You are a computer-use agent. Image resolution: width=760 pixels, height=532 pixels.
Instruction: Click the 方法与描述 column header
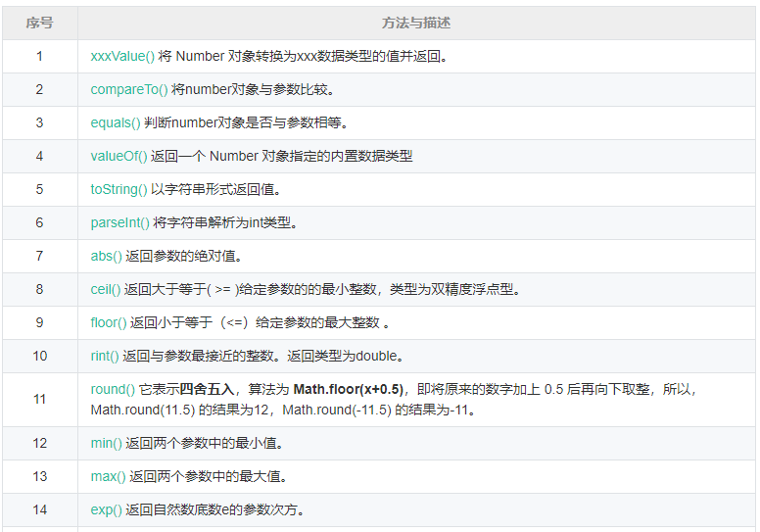click(x=416, y=23)
